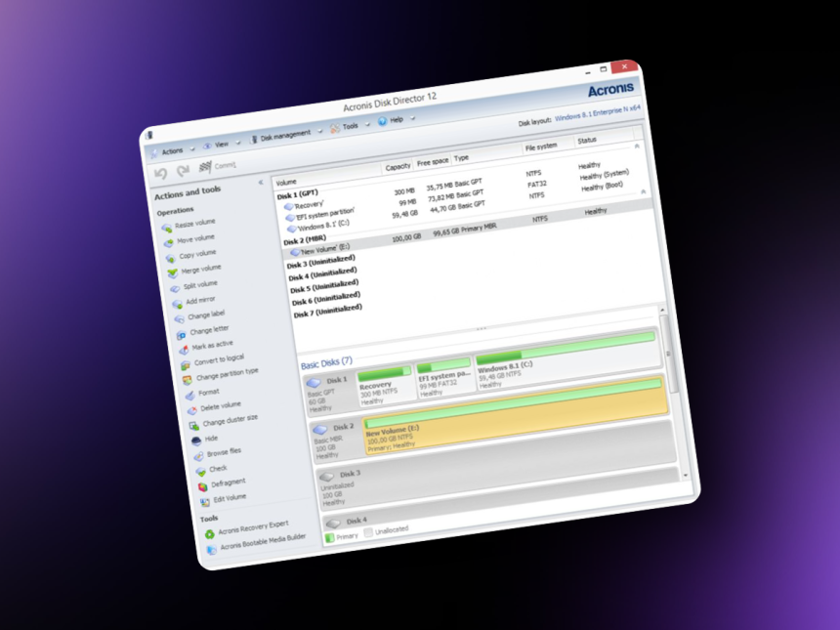
Task: Click the Unallocated legend color swatch
Action: click(x=368, y=532)
